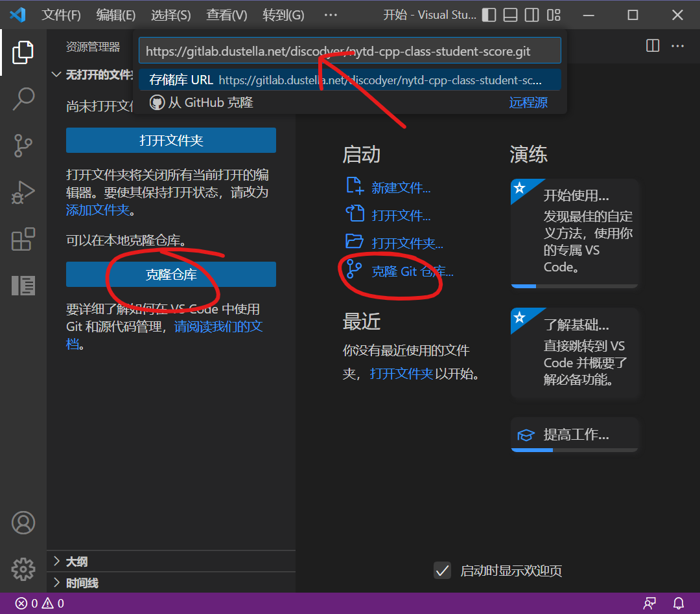The image size is (700, 614).
Task: Open the 文件(F) menu
Action: click(62, 15)
